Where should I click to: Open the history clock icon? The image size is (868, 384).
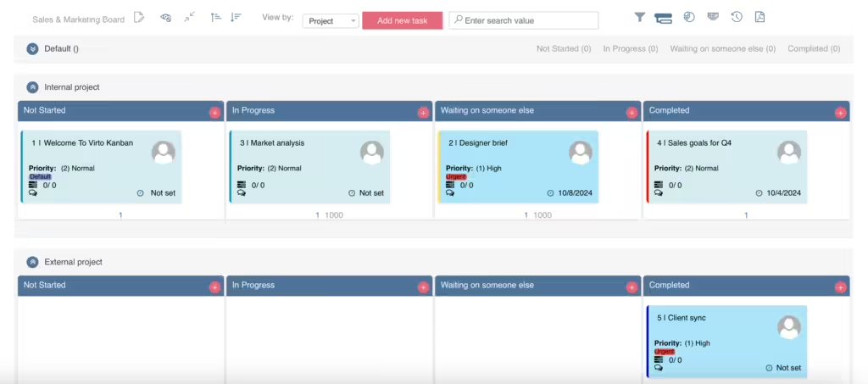tap(737, 17)
